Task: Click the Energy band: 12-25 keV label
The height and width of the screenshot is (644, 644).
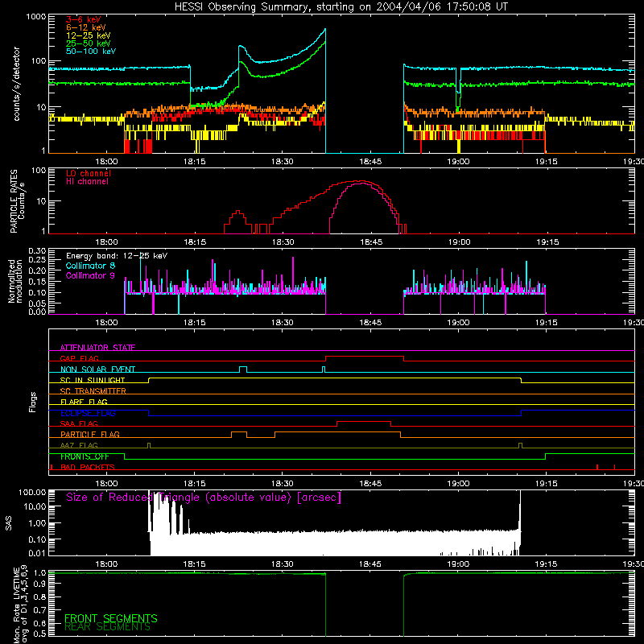Action: click(x=117, y=256)
